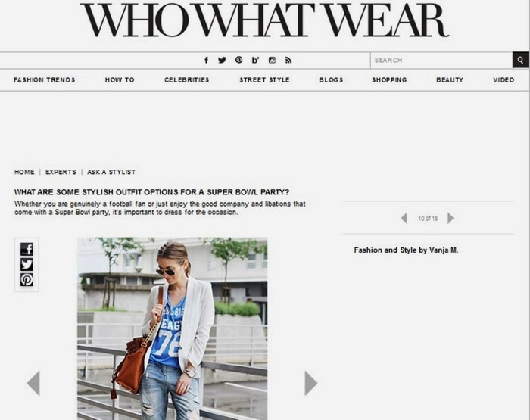530x420 pixels.
Task: Go to previous slide with large left arrow
Action: click(33, 383)
